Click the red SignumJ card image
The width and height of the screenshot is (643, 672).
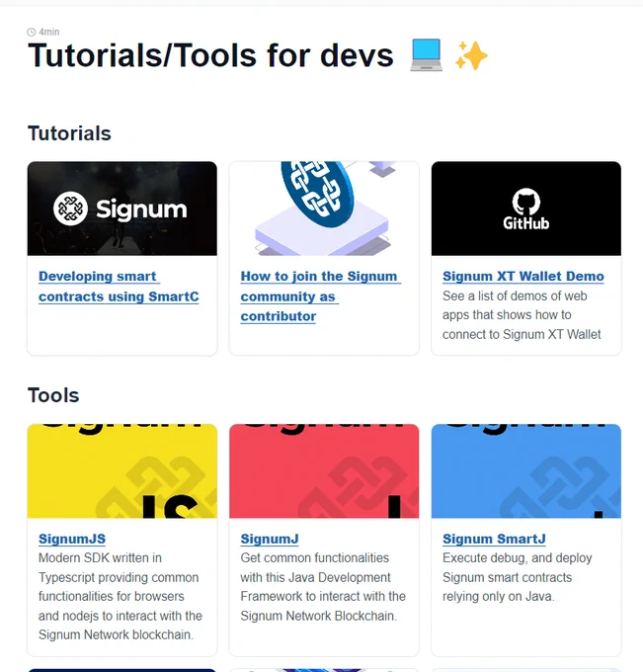pos(324,471)
